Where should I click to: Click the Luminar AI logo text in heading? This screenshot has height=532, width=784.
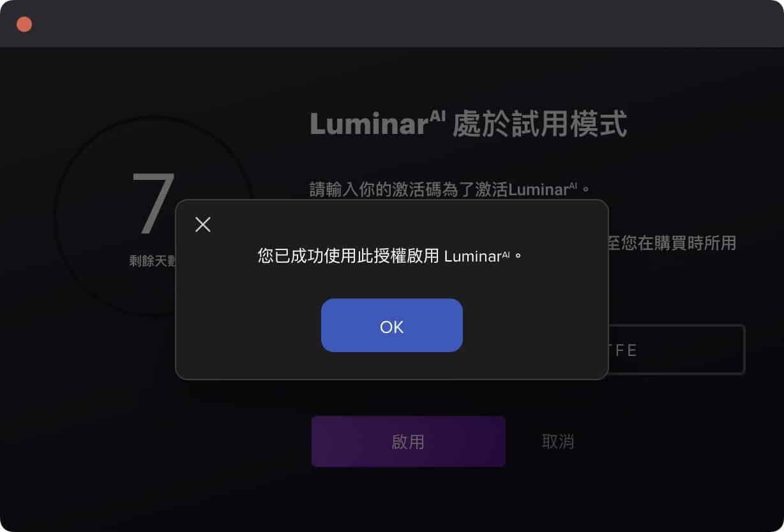377,123
